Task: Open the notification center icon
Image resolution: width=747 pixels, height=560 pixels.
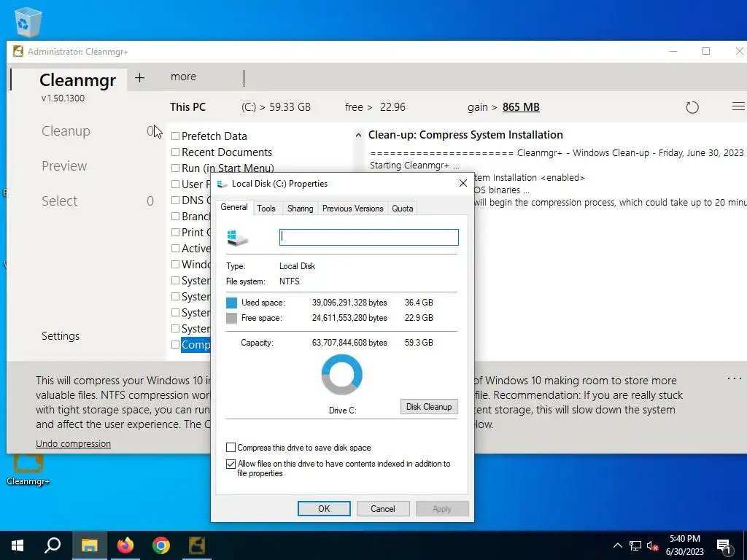Action: 724,546
